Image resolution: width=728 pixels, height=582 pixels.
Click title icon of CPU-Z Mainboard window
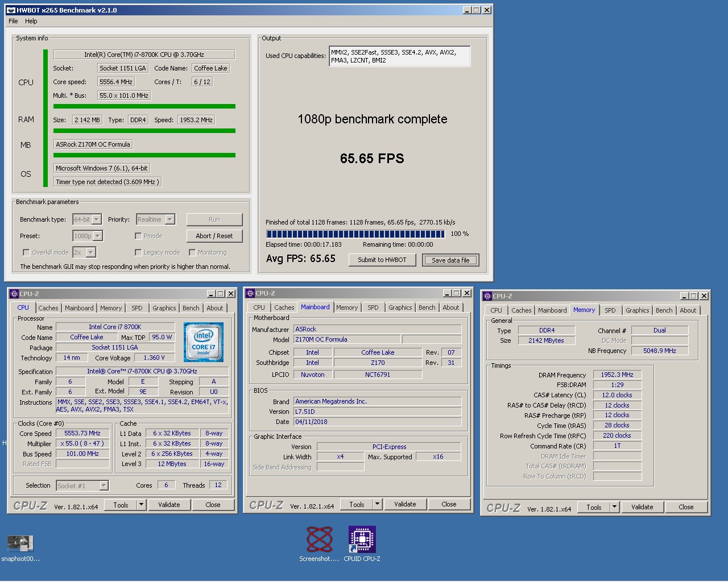point(250,293)
